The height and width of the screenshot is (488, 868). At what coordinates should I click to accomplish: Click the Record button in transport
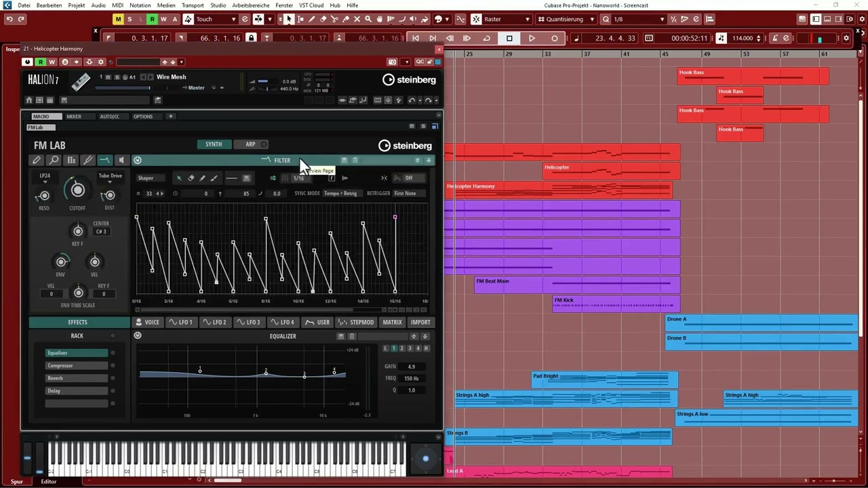coord(555,38)
